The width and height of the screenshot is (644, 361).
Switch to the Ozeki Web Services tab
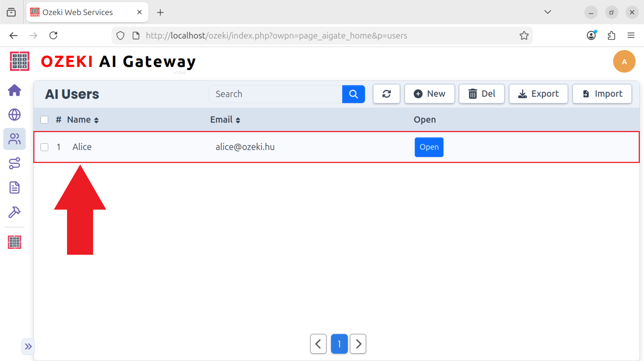78,12
